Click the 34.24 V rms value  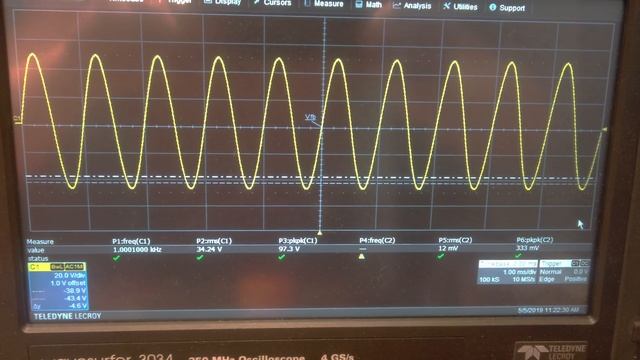(x=209, y=249)
